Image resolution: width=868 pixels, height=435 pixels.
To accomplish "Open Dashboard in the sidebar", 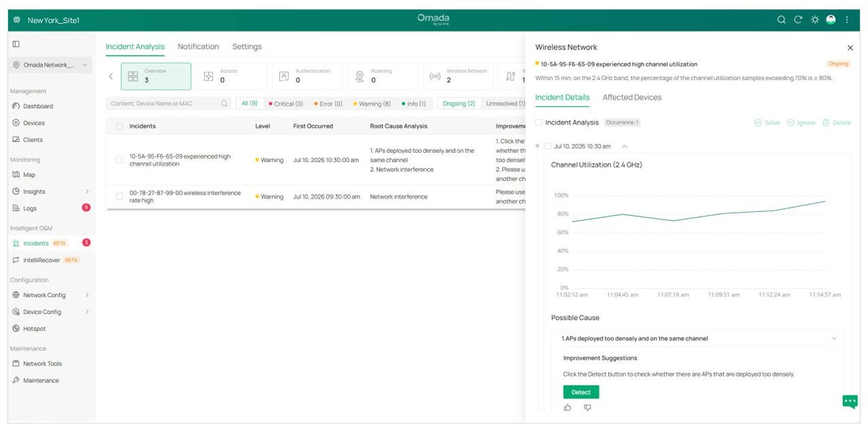I will coord(38,106).
